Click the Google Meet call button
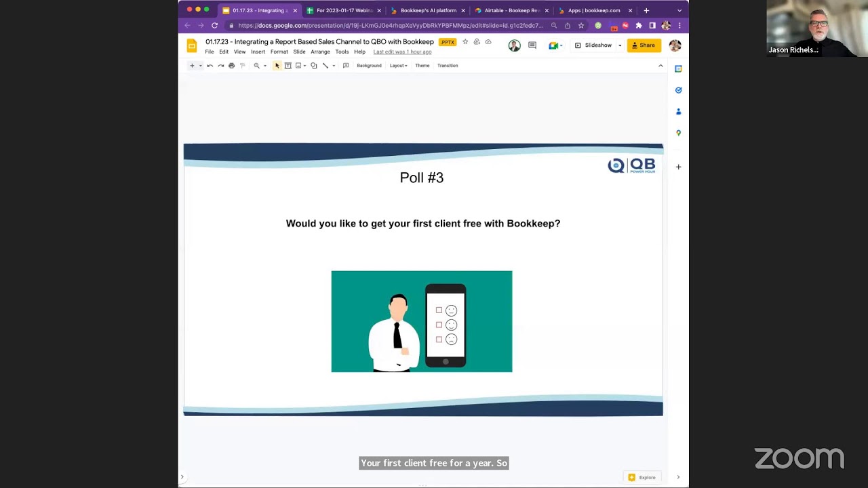This screenshot has width=868, height=488. point(555,45)
